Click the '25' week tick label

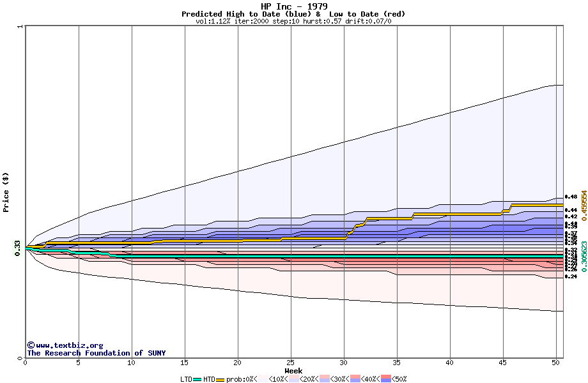pos(290,363)
